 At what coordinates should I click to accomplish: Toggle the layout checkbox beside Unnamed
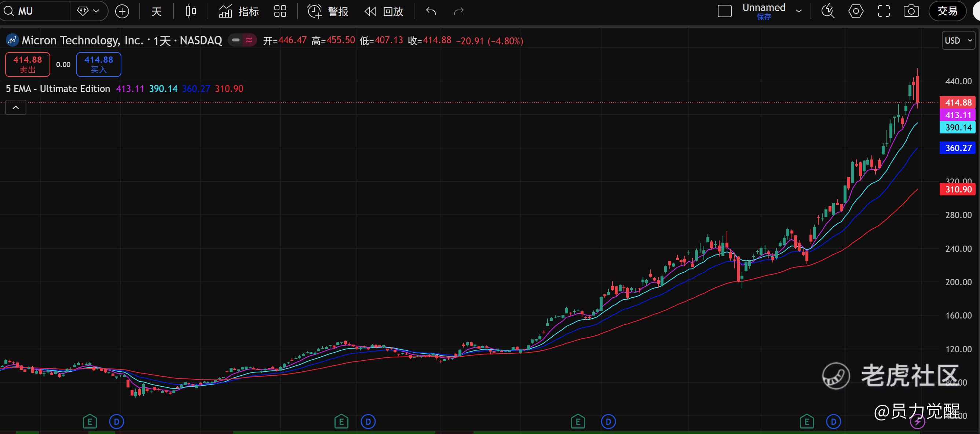[x=724, y=11]
